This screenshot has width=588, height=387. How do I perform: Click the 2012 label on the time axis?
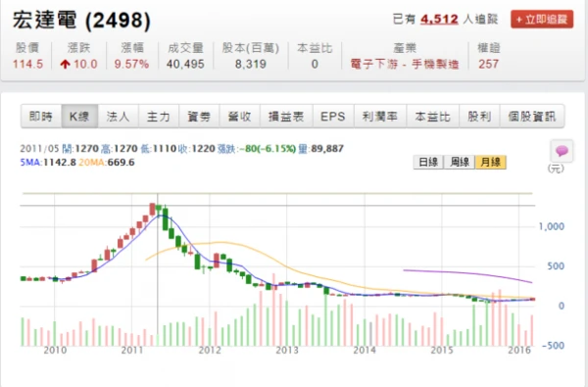point(210,350)
